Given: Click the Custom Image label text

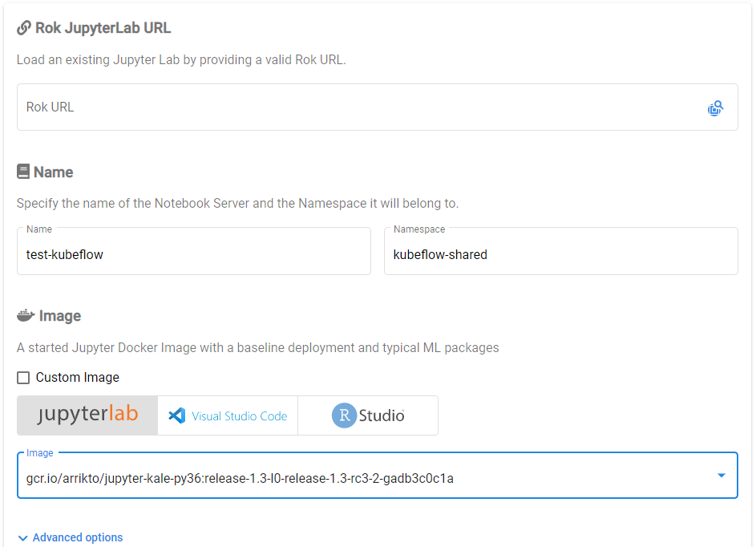Looking at the screenshot, I should [78, 377].
